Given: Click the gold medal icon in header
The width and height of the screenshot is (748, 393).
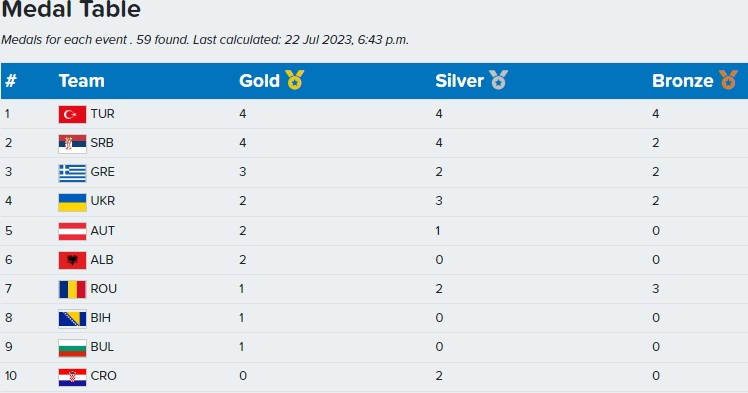Looking at the screenshot, I should pos(295,80).
